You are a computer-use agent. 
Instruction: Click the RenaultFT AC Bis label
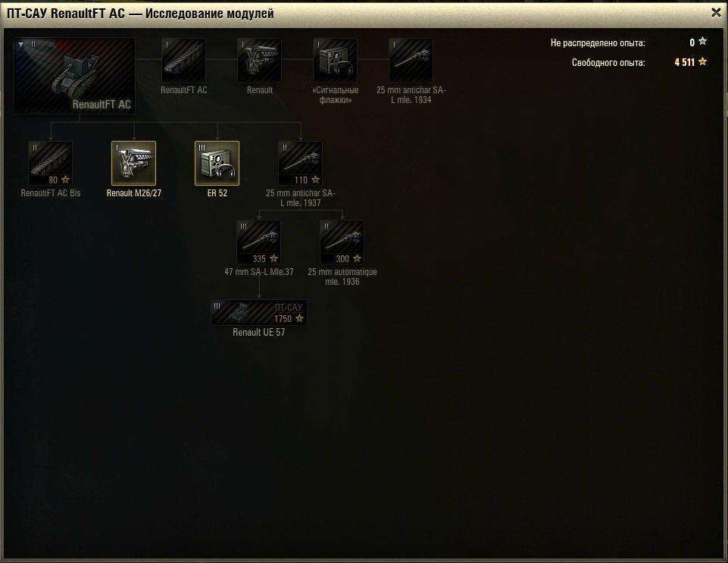[51, 193]
